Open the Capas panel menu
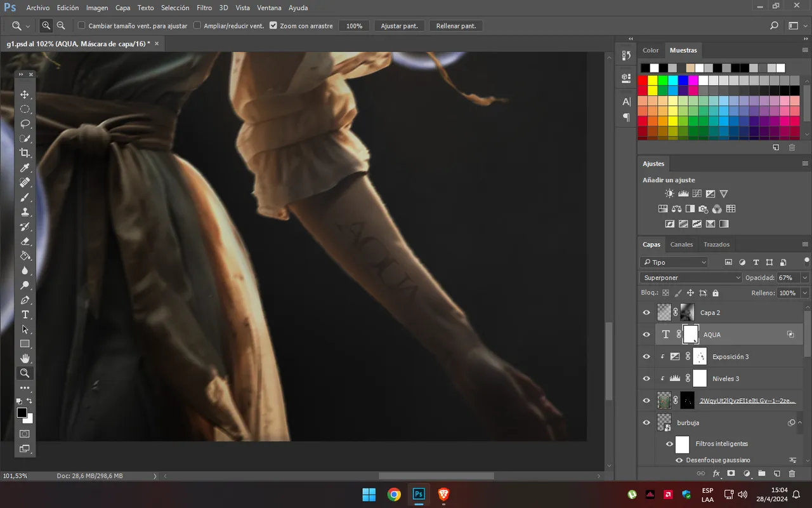This screenshot has width=812, height=508. coord(805,244)
